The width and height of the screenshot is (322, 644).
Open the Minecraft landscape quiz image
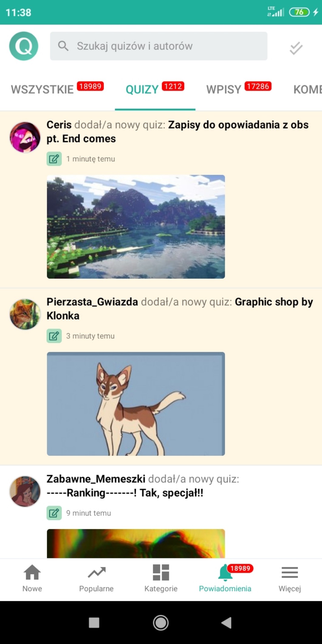136,227
